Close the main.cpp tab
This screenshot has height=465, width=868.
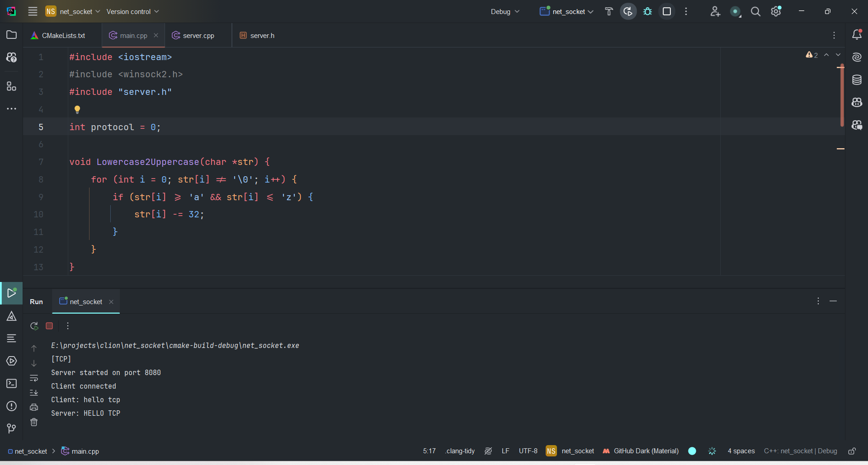[x=156, y=35]
